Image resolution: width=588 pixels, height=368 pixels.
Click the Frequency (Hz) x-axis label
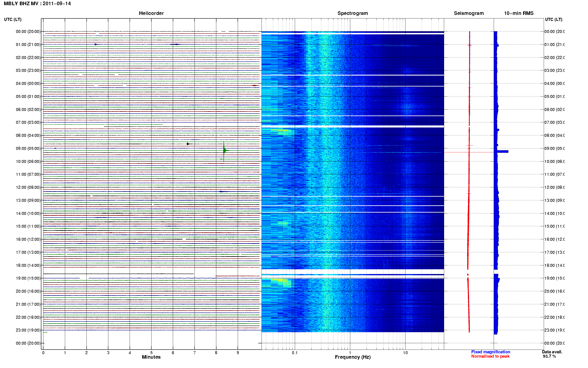353,357
